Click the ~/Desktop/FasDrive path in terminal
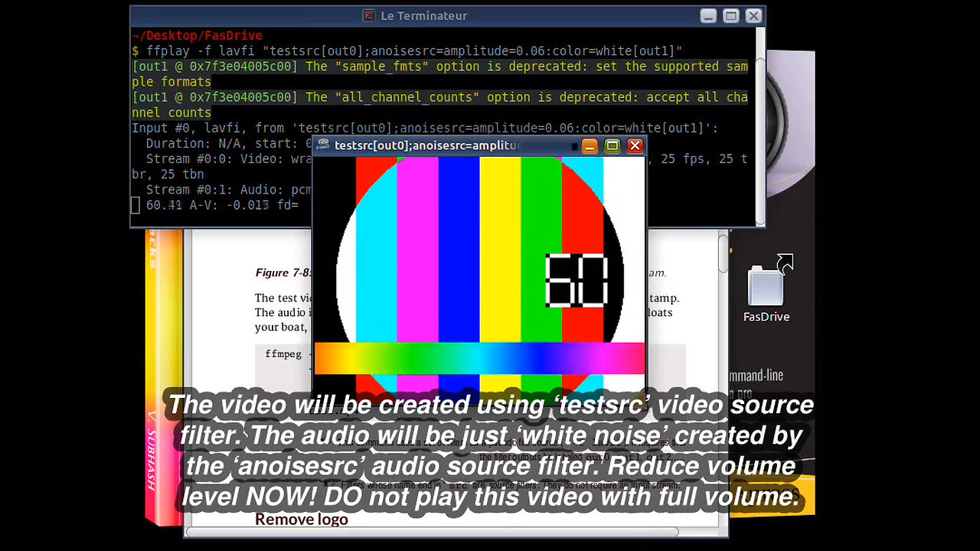 197,36
